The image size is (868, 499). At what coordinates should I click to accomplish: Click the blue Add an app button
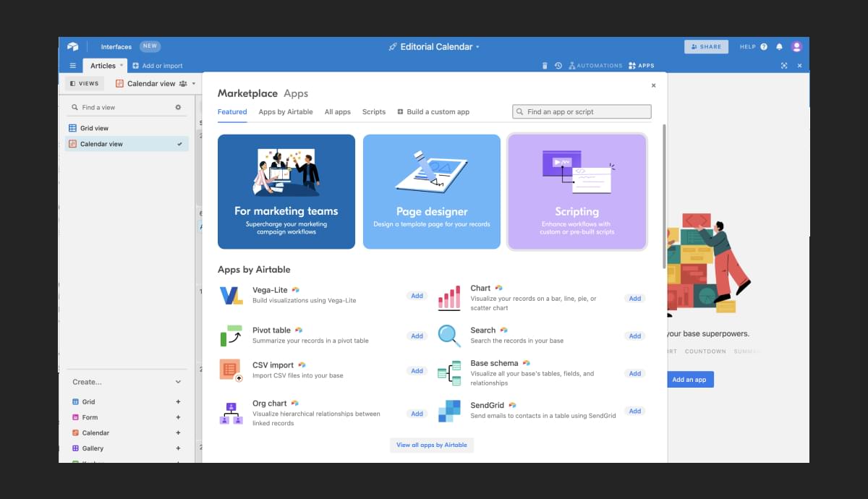pyautogui.click(x=689, y=380)
